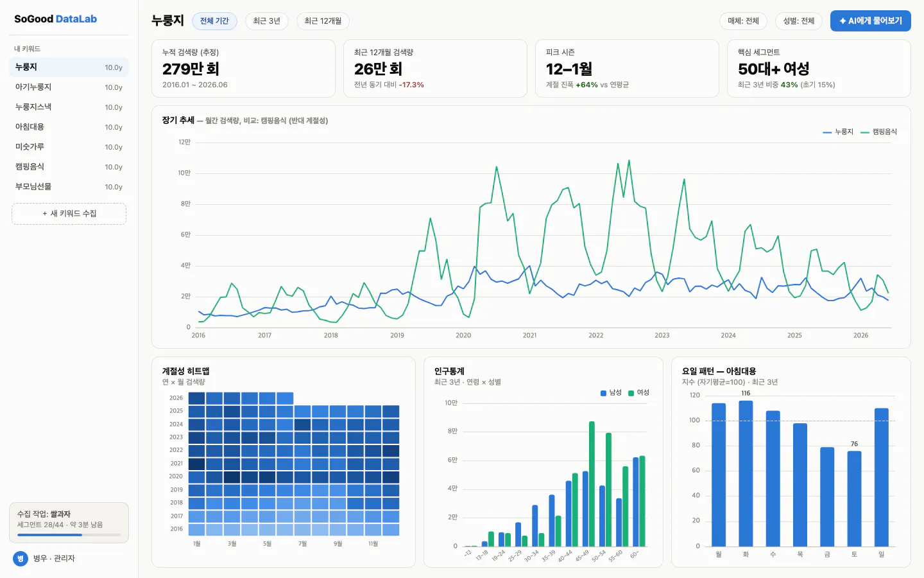Click the 새 키워드 수집 button
Viewport: 924px width, 578px height.
point(69,214)
